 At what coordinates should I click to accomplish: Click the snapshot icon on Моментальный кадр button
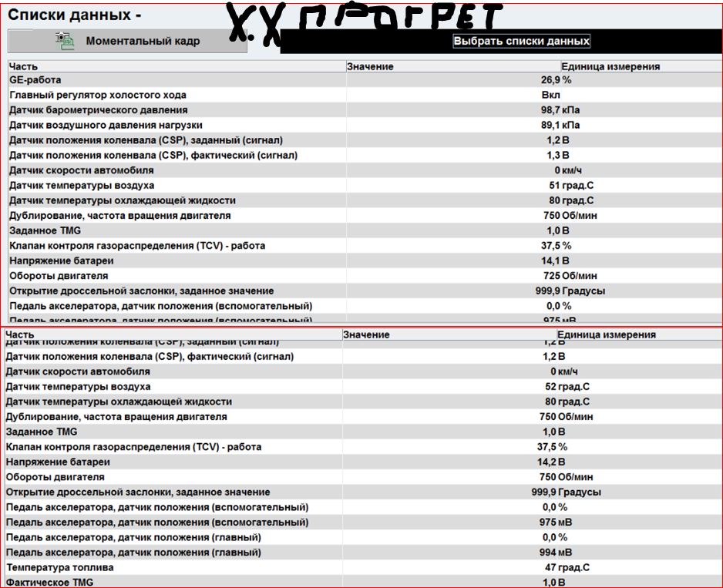[65, 42]
